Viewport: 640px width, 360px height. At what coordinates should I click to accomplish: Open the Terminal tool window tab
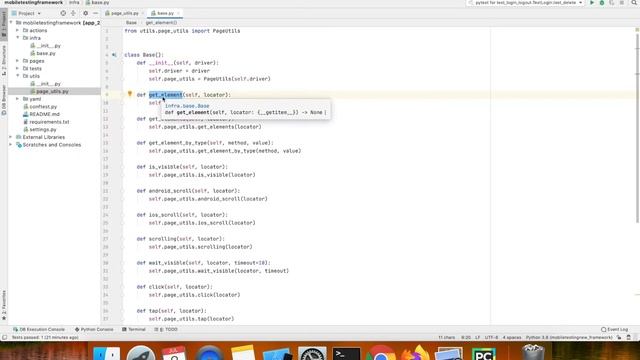[134, 329]
